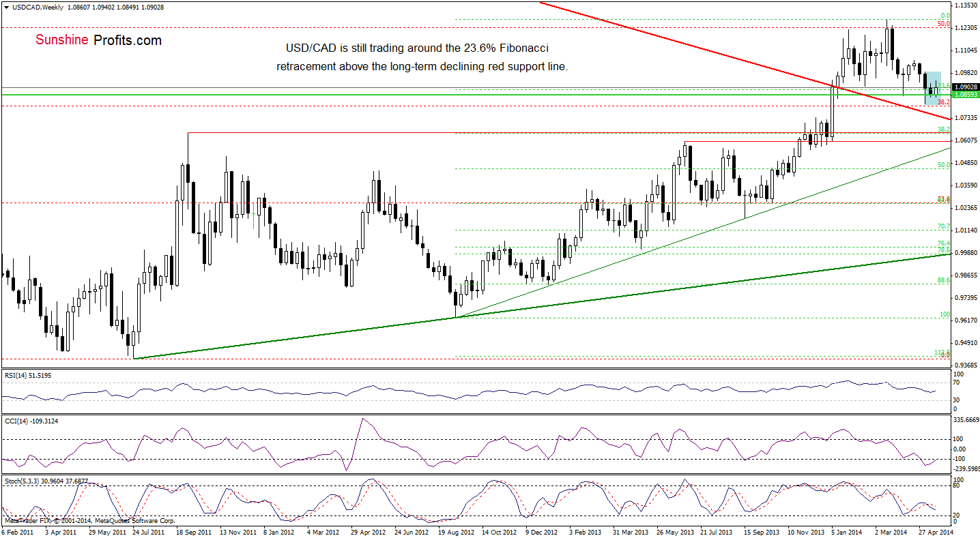Click the 1.12305 price axis label

(967, 28)
